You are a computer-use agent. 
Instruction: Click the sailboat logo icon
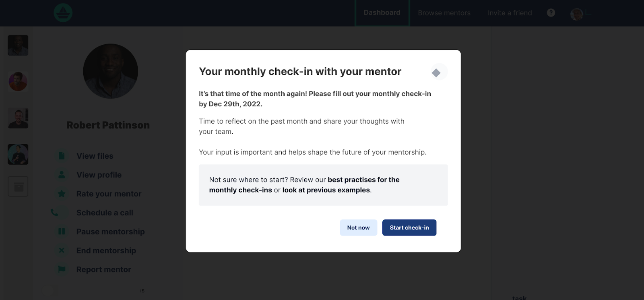pyautogui.click(x=63, y=13)
